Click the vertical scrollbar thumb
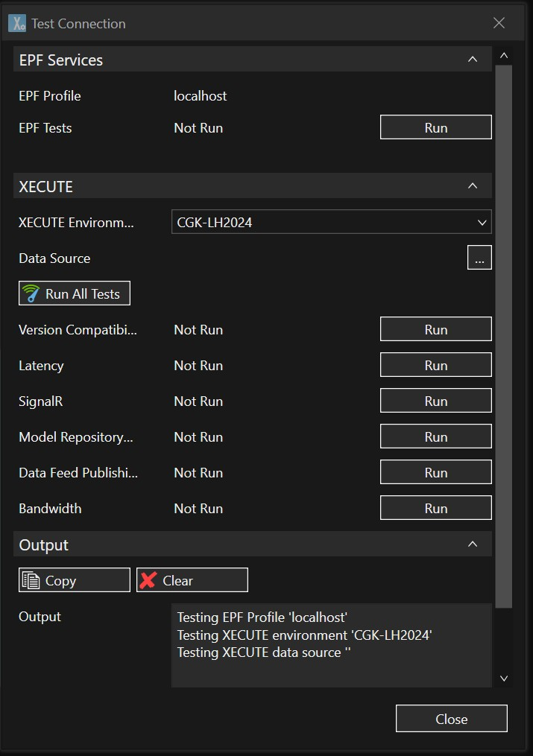This screenshot has height=756, width=533. point(504,336)
